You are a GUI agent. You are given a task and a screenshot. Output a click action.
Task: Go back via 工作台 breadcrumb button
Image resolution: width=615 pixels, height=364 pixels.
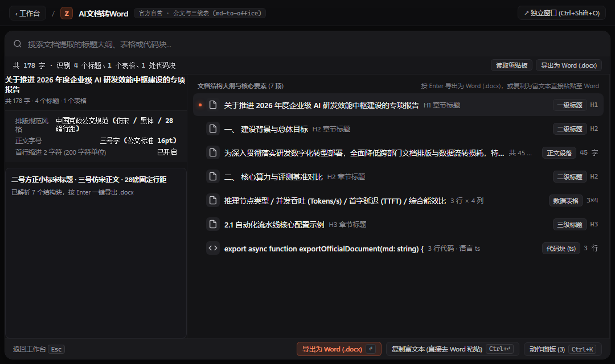[27, 13]
